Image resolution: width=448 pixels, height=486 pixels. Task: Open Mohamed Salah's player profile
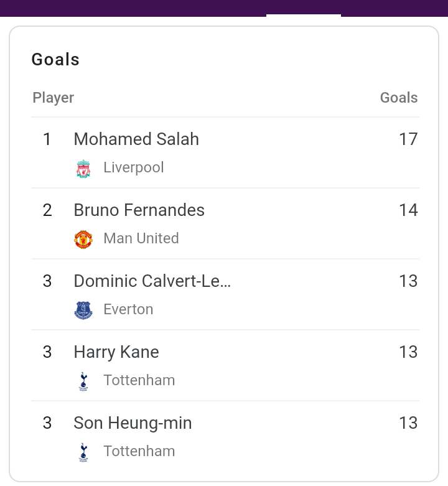click(136, 139)
